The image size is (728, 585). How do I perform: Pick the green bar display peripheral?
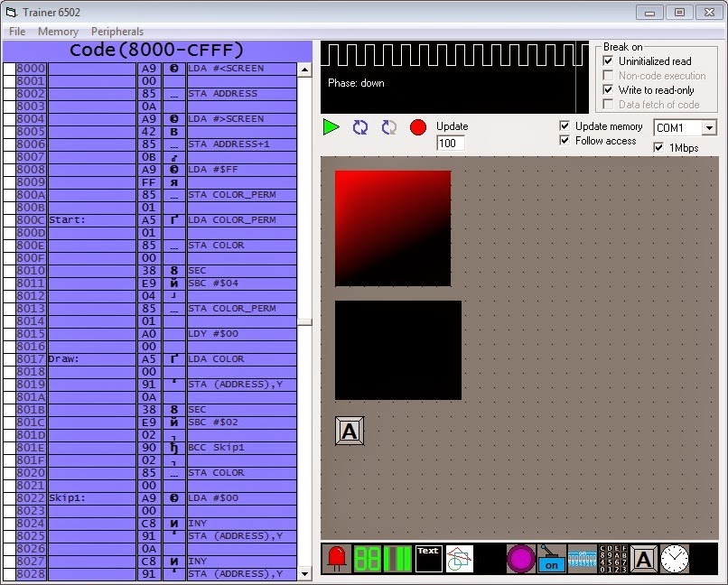pos(398,558)
